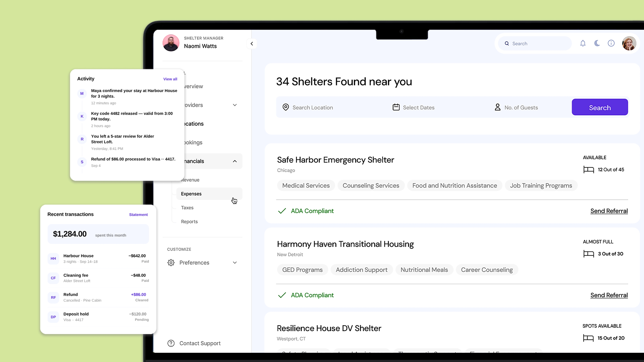Open Contact Support in sidebar

[x=194, y=343]
